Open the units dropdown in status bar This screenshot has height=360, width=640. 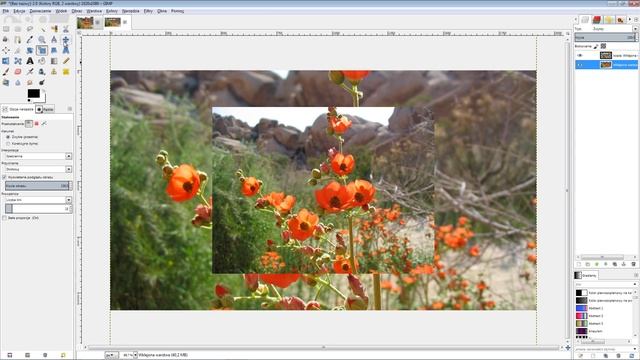coord(111,355)
